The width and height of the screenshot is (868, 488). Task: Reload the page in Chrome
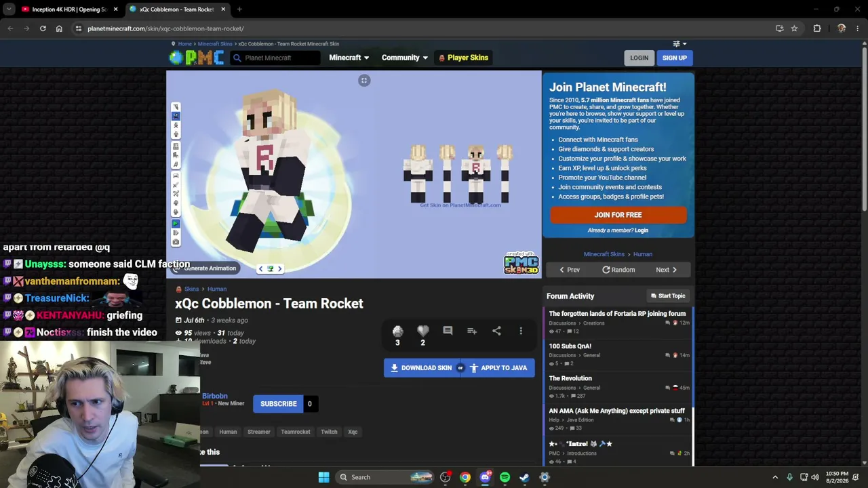tap(43, 28)
